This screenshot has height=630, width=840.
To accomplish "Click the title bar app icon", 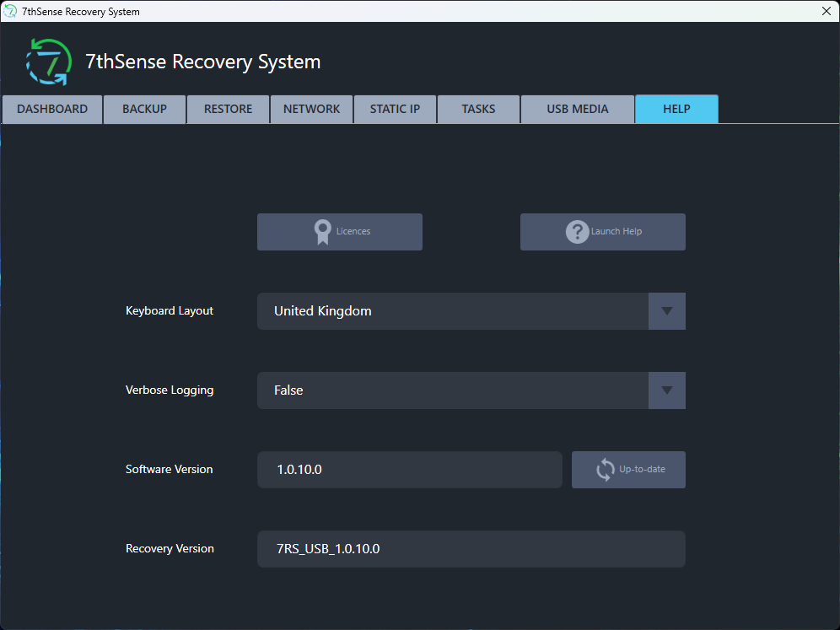I will pos(10,11).
